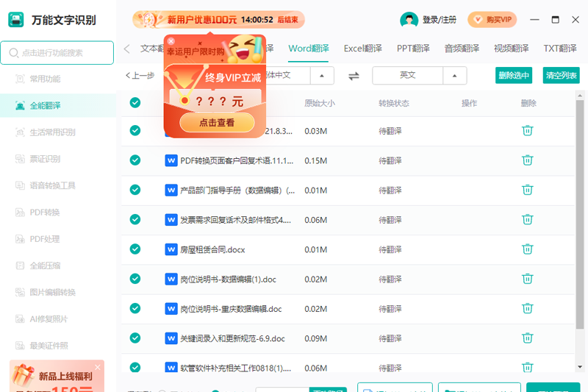Uncheck the PDF转换页面客户回复术语 file checkbox
The image size is (588, 392).
(135, 160)
